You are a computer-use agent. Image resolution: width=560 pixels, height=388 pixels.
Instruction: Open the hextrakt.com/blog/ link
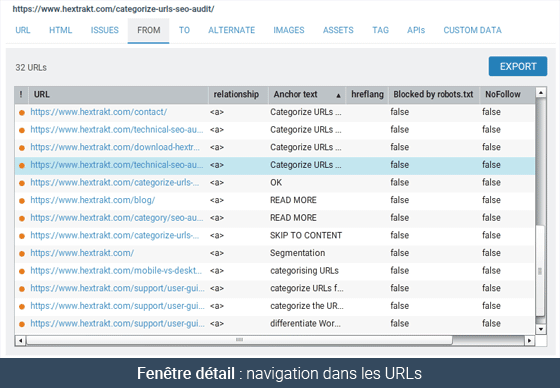[x=92, y=200]
